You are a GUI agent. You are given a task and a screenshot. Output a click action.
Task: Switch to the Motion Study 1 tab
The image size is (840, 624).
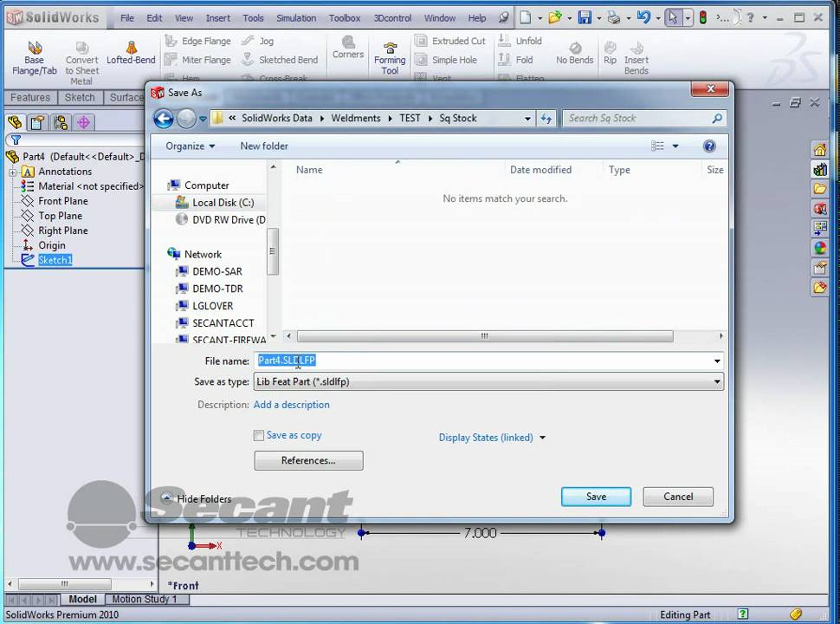coord(145,599)
